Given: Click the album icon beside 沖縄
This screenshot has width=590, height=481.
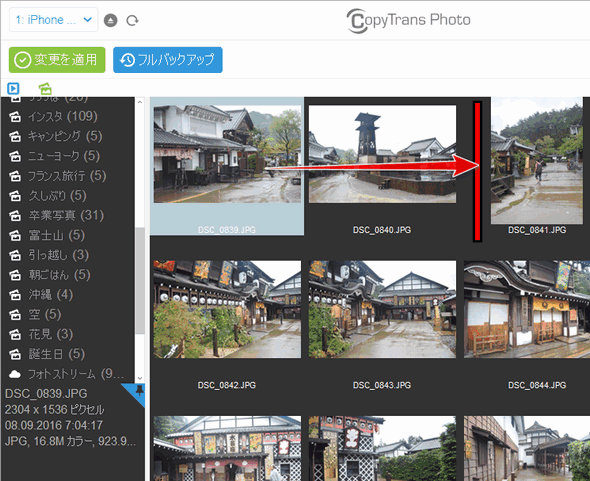Looking at the screenshot, I should (x=15, y=295).
